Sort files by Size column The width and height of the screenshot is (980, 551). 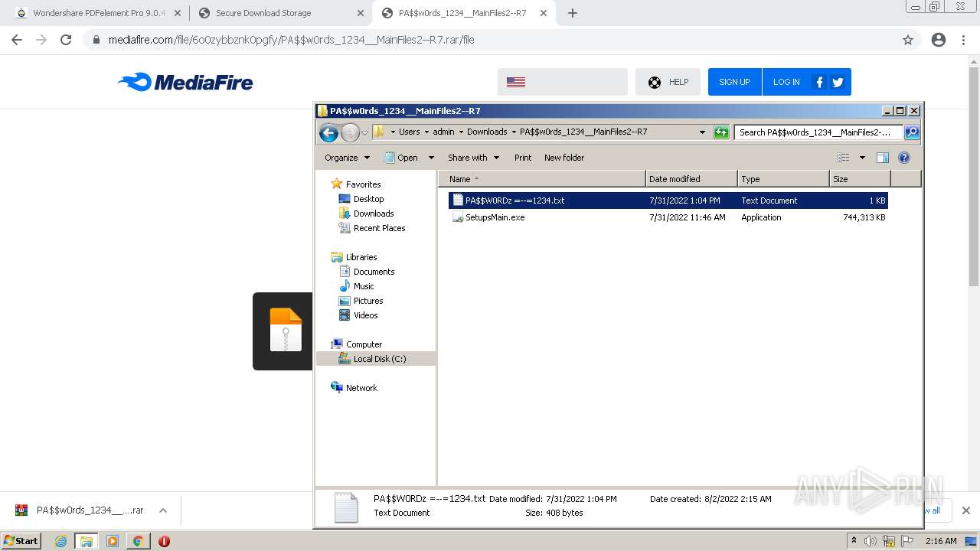(x=860, y=179)
